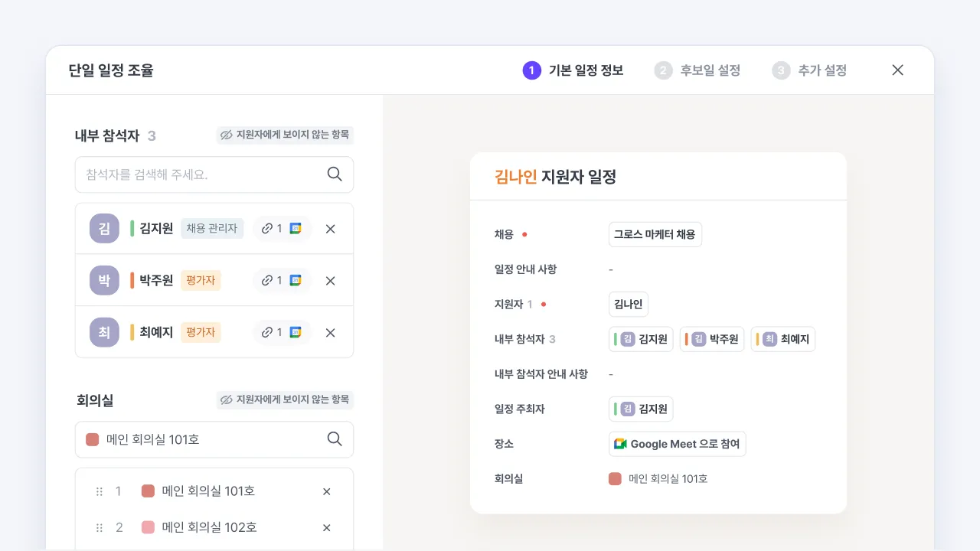Click hidden-eye icon beside 회의실 heading
The image size is (980, 551).
tap(226, 399)
